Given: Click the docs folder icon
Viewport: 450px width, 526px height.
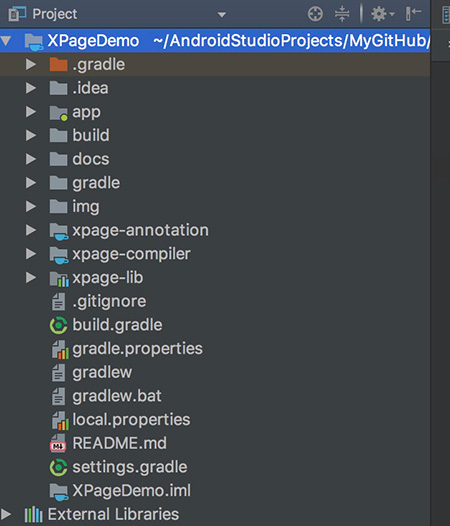Looking at the screenshot, I should pos(58,159).
